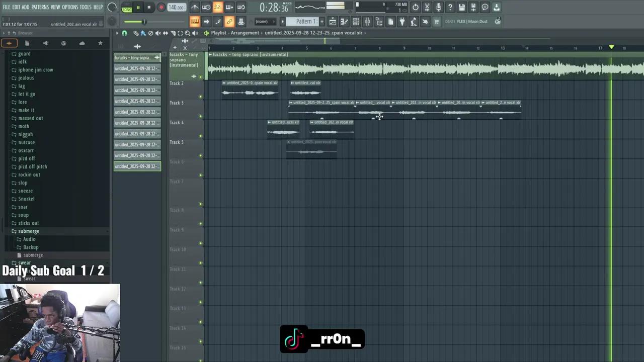This screenshot has width=644, height=362.
Task: Mute Track 3 using its green dot
Action: [x=201, y=116]
